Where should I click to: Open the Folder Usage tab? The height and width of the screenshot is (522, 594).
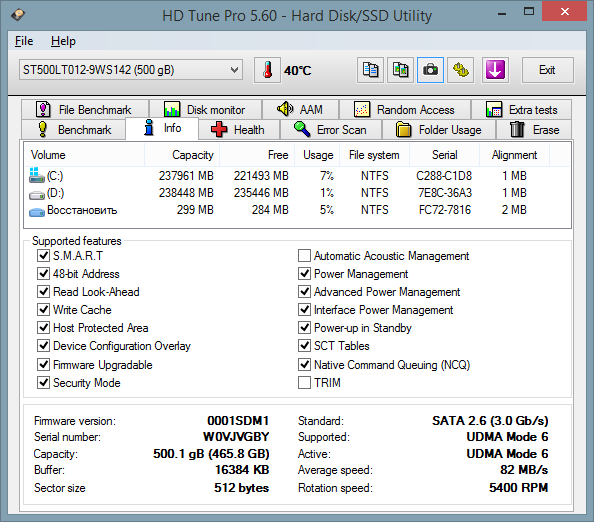coord(439,130)
